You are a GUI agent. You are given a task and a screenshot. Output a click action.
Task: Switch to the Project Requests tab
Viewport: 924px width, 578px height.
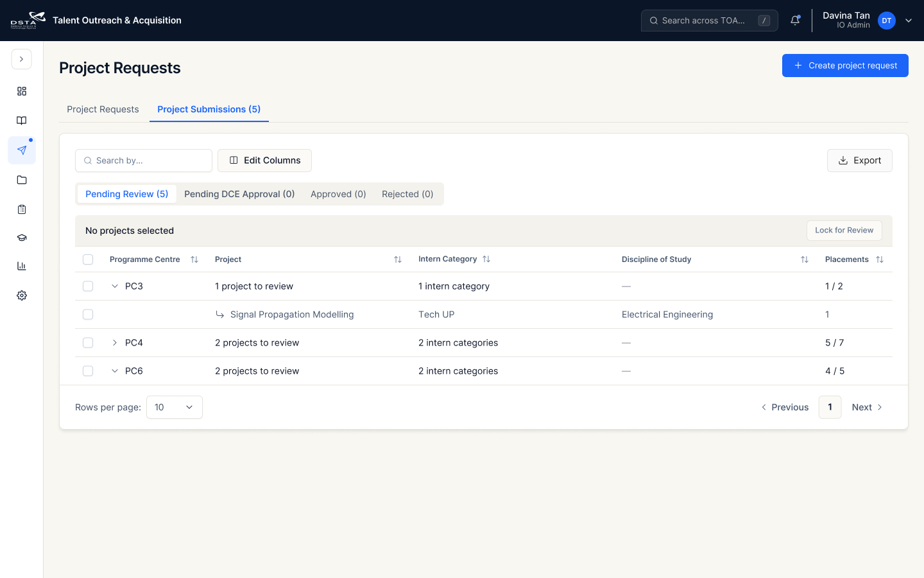point(103,109)
